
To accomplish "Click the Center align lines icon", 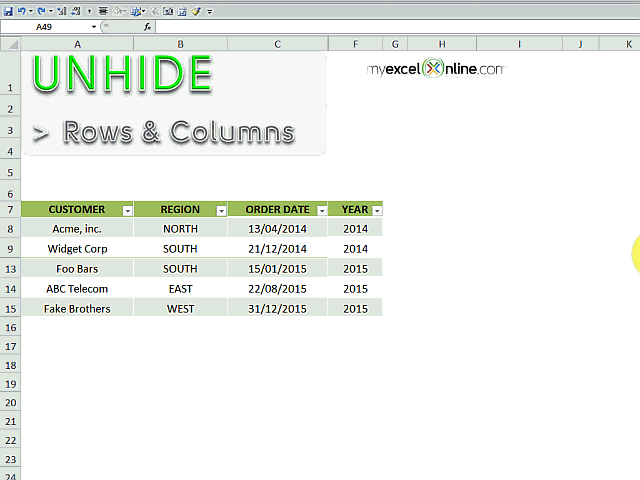I will [x=103, y=11].
